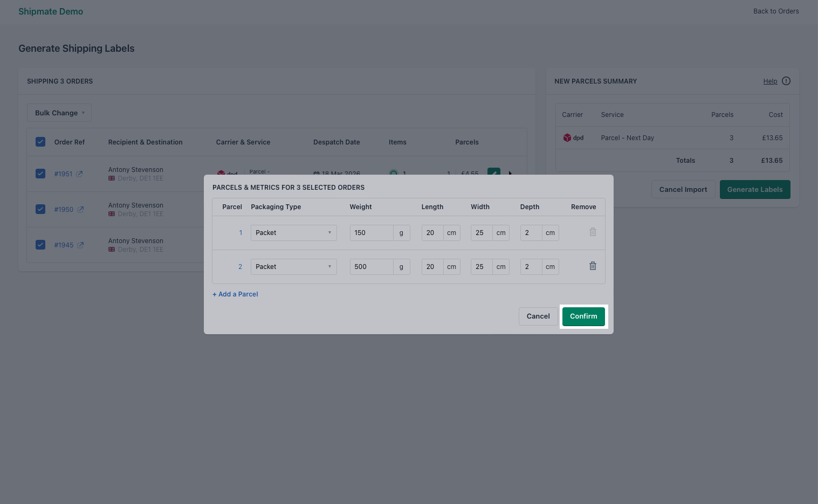Click Back to Orders
818x504 pixels.
point(776,11)
